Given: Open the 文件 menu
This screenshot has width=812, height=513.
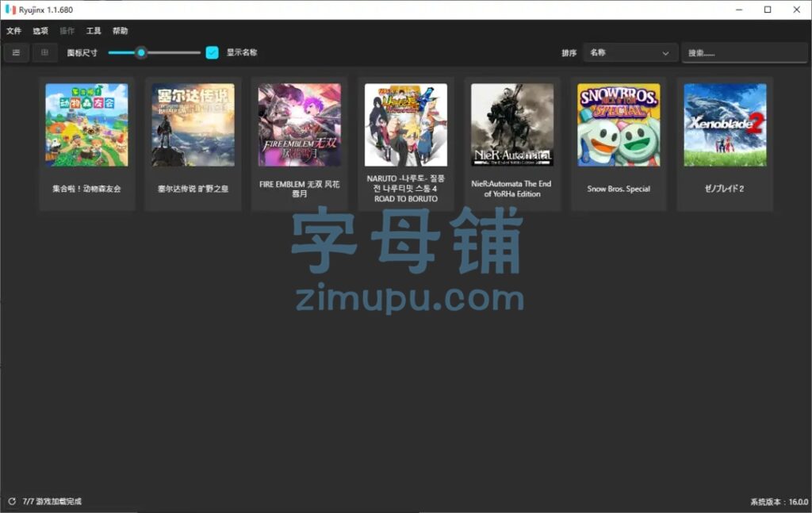Looking at the screenshot, I should pos(14,31).
